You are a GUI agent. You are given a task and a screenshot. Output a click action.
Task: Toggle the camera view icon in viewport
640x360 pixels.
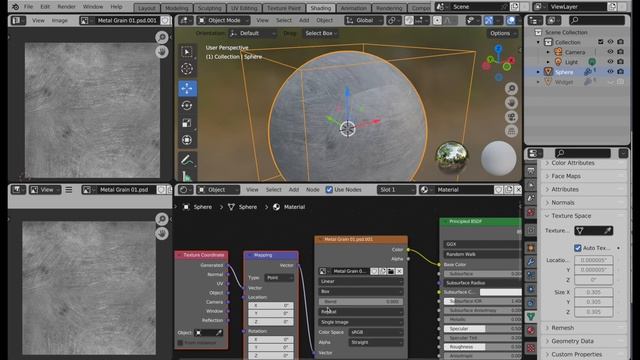coord(511,117)
